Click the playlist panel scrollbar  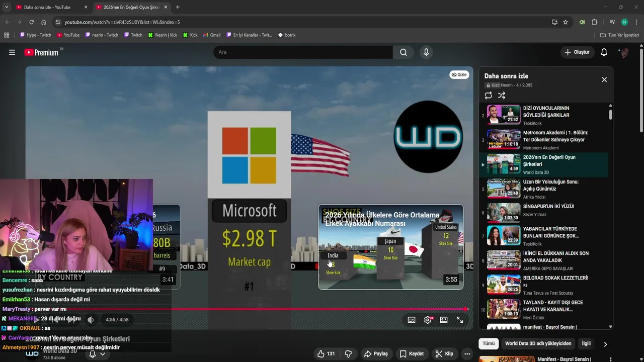pyautogui.click(x=610, y=115)
